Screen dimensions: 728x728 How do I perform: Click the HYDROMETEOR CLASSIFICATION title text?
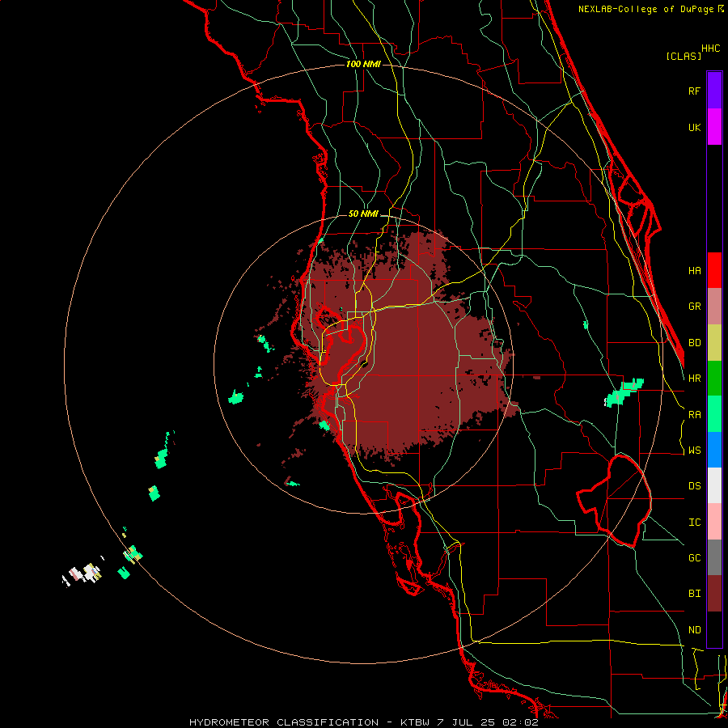click(284, 722)
